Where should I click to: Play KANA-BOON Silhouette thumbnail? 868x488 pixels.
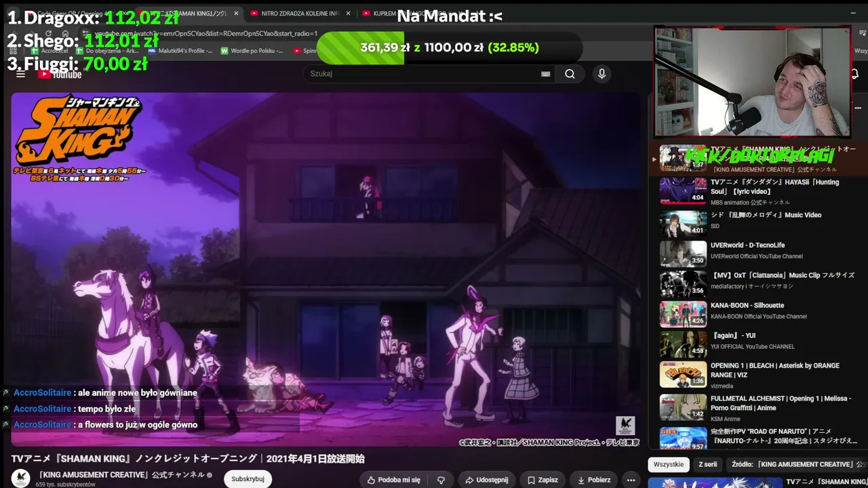coord(683,314)
